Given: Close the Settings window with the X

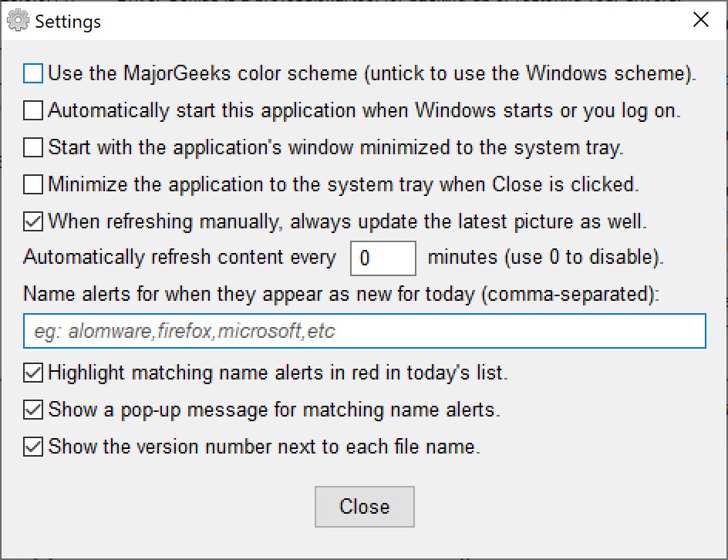Looking at the screenshot, I should [700, 21].
